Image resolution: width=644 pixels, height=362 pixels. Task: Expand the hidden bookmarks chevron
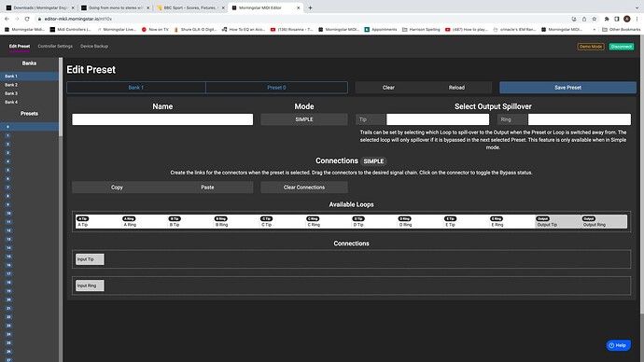point(594,30)
